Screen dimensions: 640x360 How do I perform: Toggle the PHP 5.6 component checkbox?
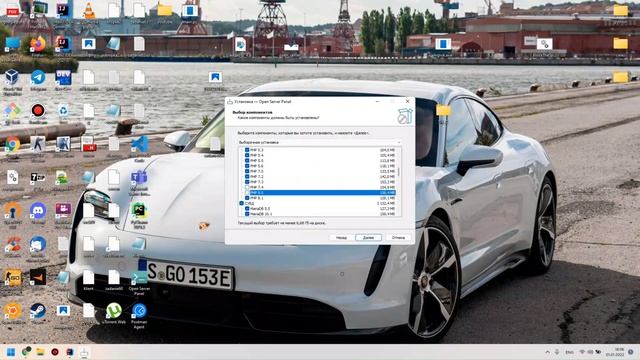point(247,166)
